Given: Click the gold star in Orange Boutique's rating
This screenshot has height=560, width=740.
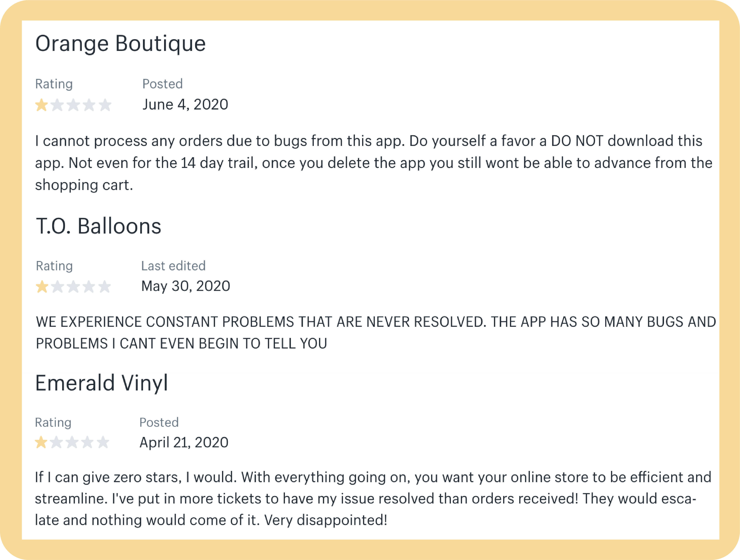Looking at the screenshot, I should (x=42, y=105).
